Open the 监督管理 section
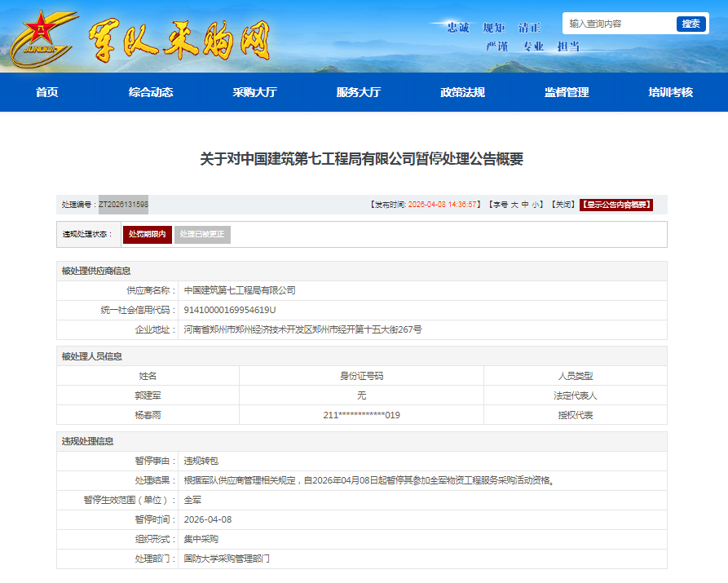Screen dimensions: 728x583 pos(567,92)
